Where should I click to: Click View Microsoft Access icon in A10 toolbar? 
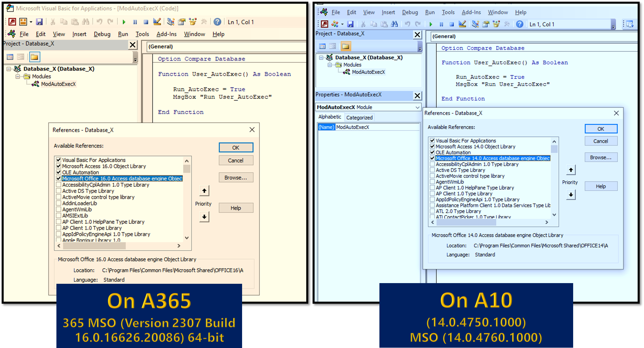click(x=324, y=24)
